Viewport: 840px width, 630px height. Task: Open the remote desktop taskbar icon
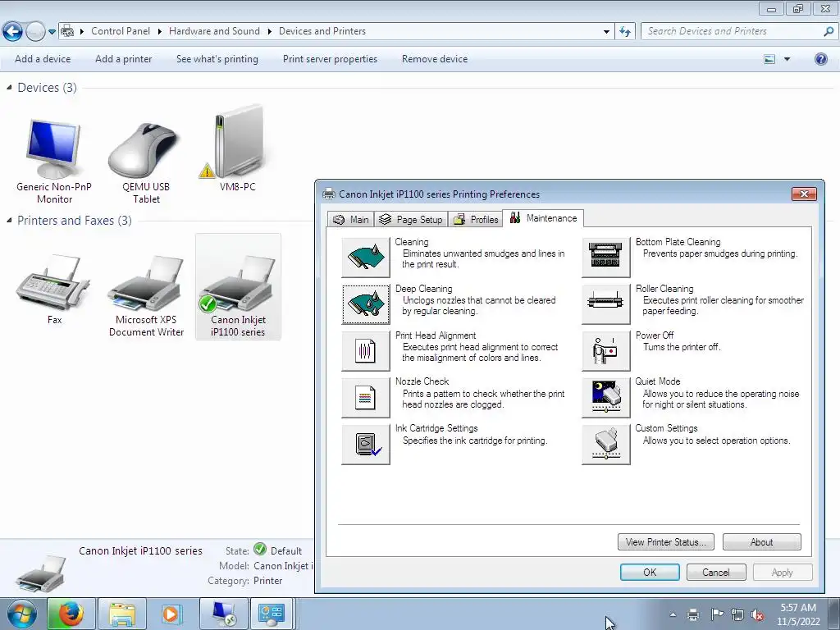[224, 614]
